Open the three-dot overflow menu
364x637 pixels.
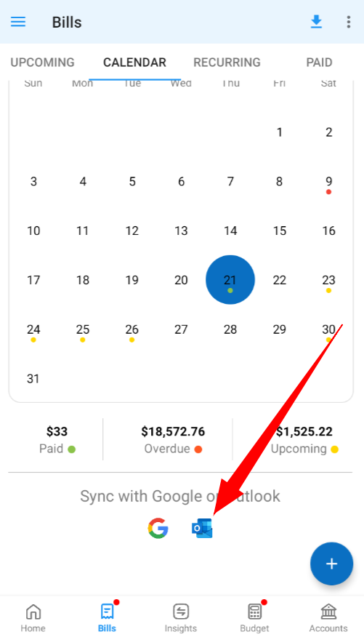tap(349, 22)
